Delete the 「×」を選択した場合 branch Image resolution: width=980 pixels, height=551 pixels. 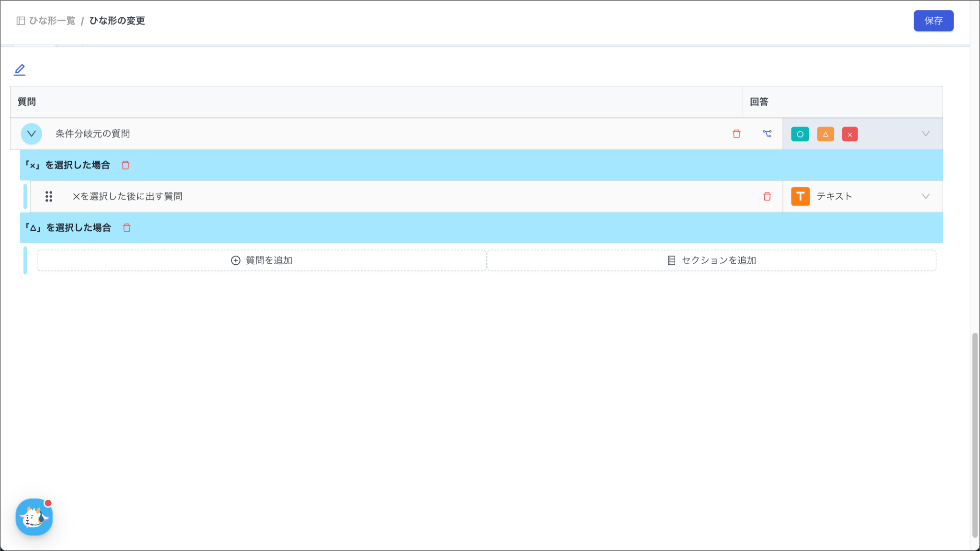coord(125,165)
